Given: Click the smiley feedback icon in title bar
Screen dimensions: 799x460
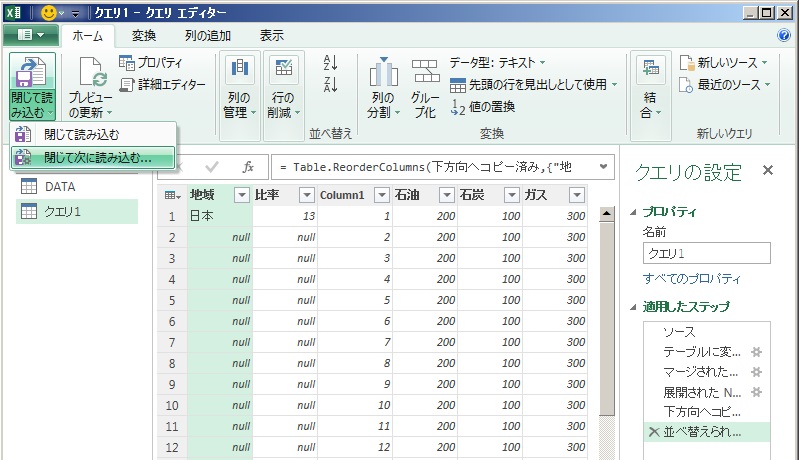Looking at the screenshot, I should coord(48,13).
